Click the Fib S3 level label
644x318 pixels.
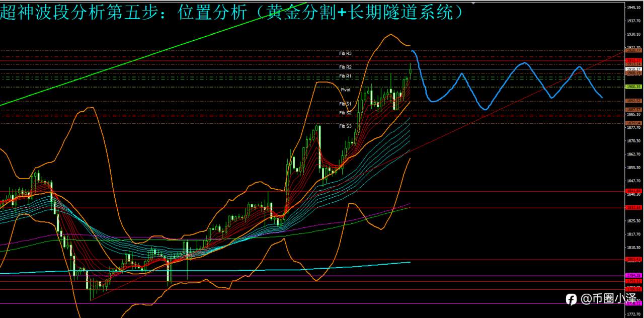345,126
